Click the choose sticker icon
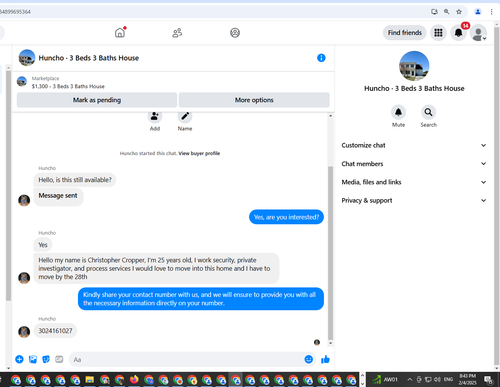The height and width of the screenshot is (387, 500). pos(46,359)
